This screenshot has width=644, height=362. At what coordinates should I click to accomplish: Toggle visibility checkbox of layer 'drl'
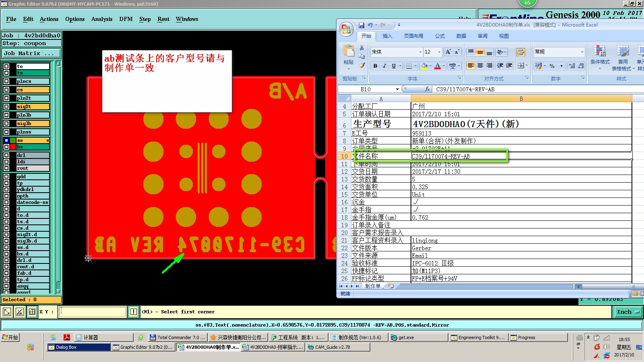[x=6, y=155]
